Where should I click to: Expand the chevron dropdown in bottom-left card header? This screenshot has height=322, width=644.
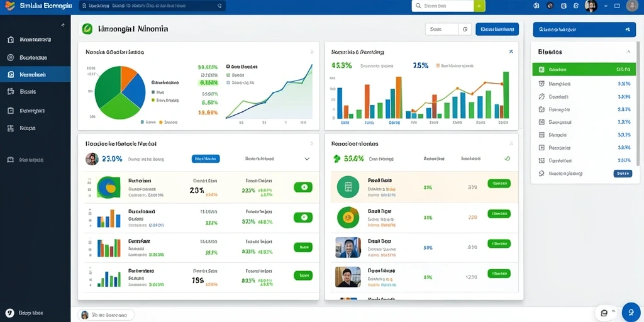coord(307,159)
